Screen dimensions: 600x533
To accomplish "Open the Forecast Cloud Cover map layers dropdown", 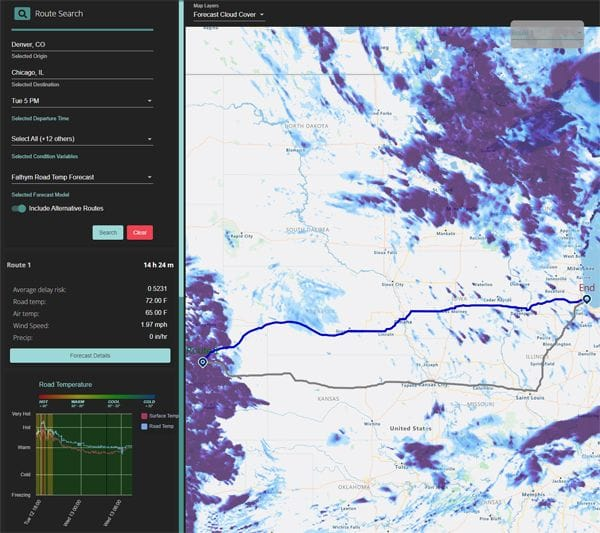I will [229, 15].
